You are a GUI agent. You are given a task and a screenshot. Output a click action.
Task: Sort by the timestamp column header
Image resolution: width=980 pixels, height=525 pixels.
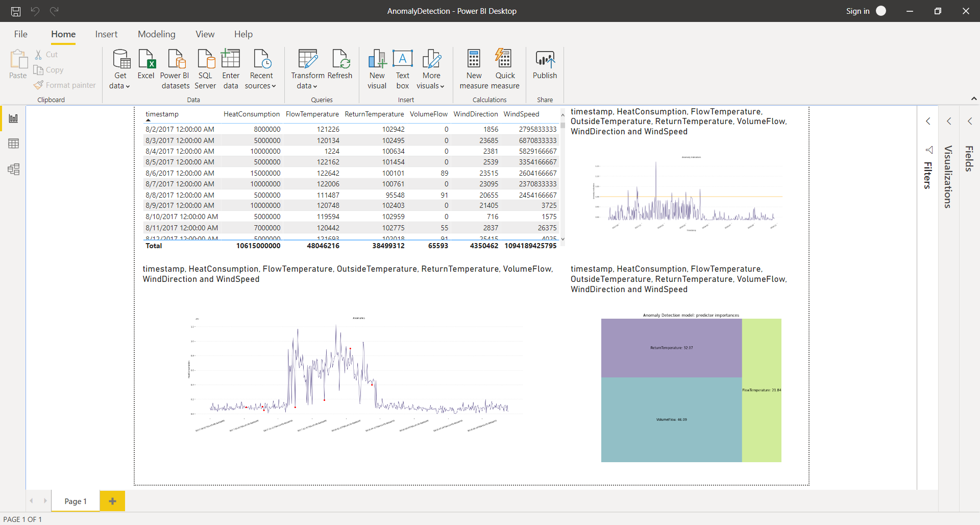coord(162,114)
